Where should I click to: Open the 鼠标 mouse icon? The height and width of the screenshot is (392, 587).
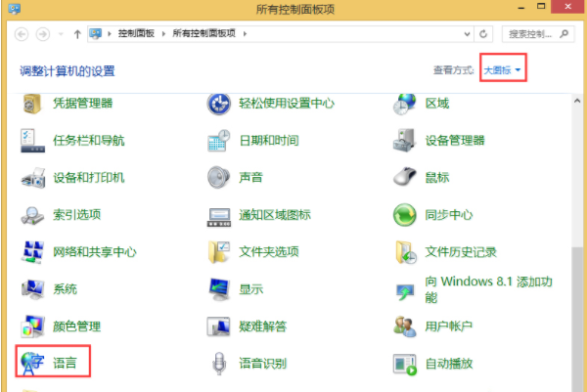405,177
